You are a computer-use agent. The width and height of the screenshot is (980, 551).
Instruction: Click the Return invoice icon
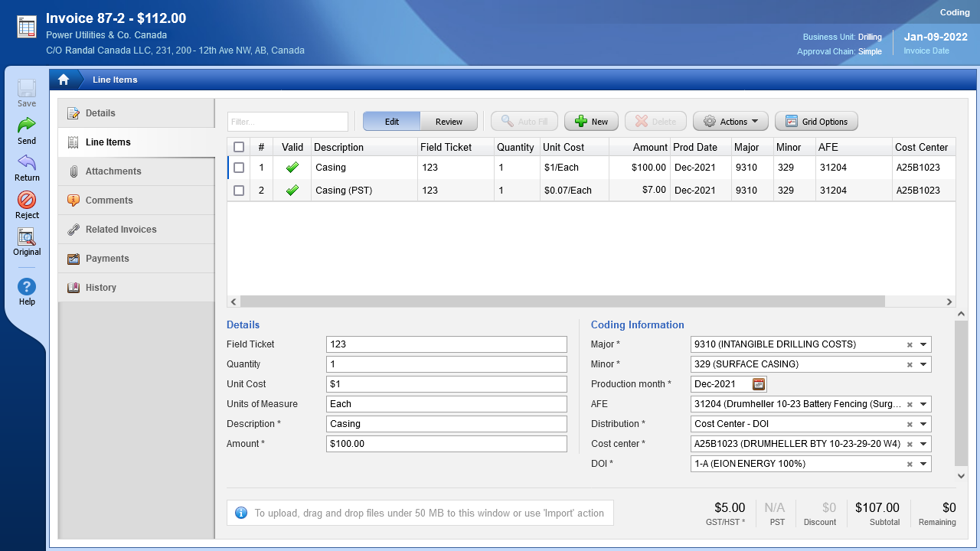pyautogui.click(x=27, y=162)
